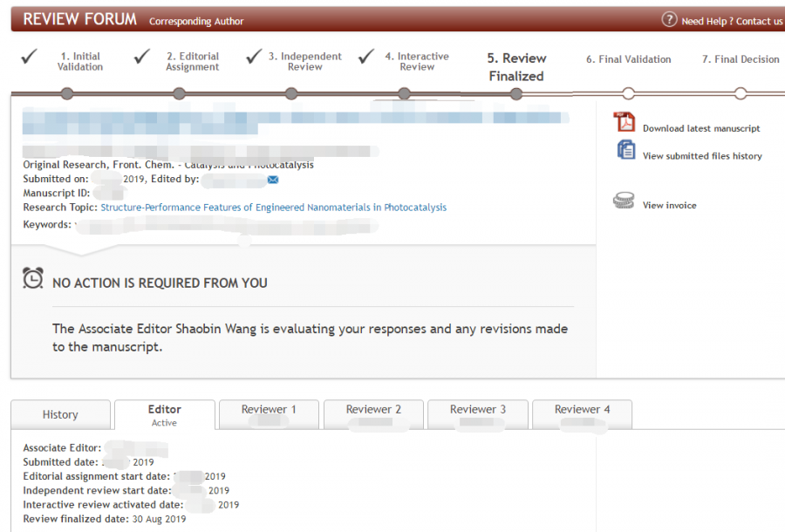
Task: Click the checkmark beside Interactive Review
Action: point(366,56)
